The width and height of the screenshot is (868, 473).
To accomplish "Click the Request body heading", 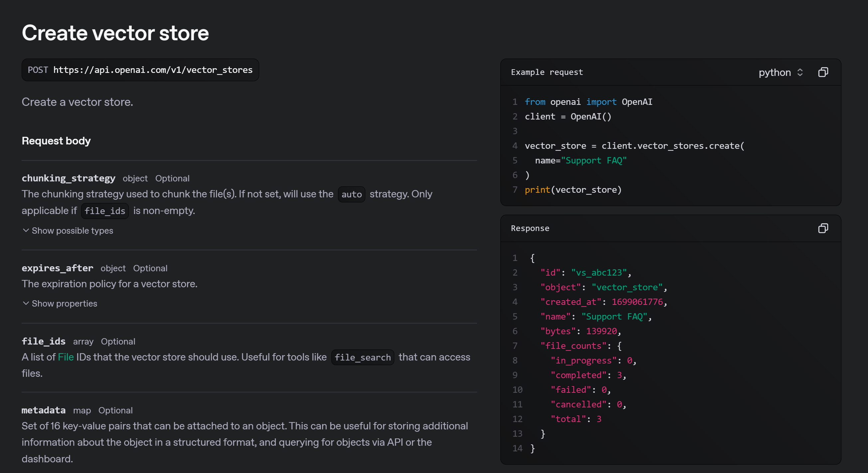I will (56, 140).
